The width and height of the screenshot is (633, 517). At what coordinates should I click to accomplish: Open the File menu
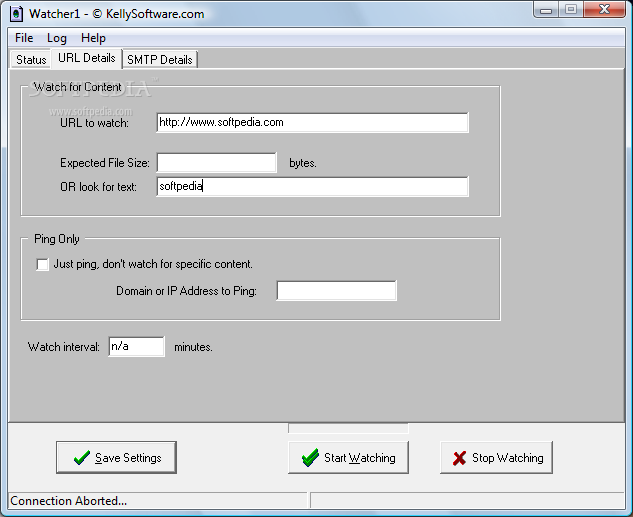pyautogui.click(x=24, y=38)
